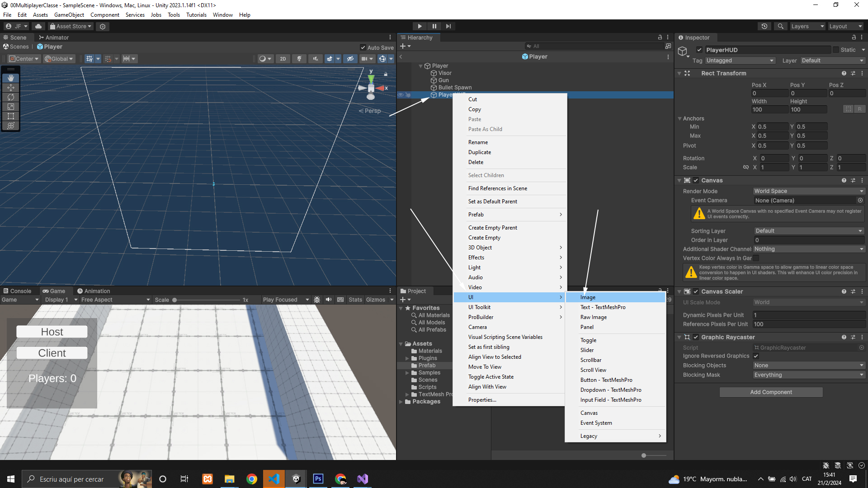Click Duplicate in the context menu
Screen dimensions: 868x488
click(480, 152)
